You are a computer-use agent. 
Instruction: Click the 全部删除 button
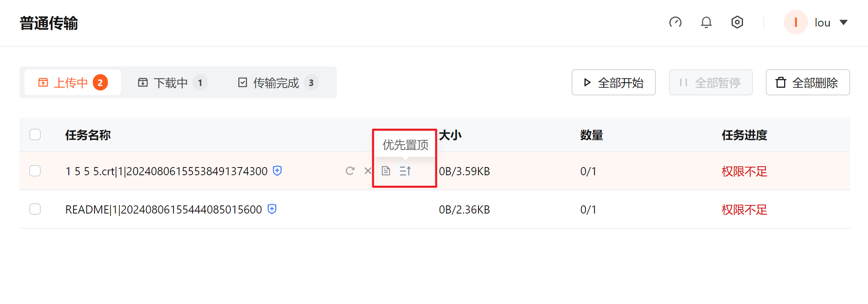pyautogui.click(x=807, y=82)
